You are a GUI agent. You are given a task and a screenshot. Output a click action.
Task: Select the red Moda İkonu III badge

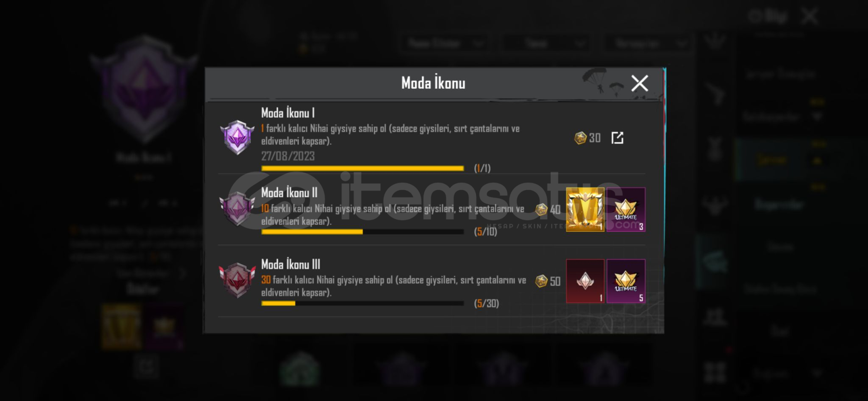tap(237, 280)
